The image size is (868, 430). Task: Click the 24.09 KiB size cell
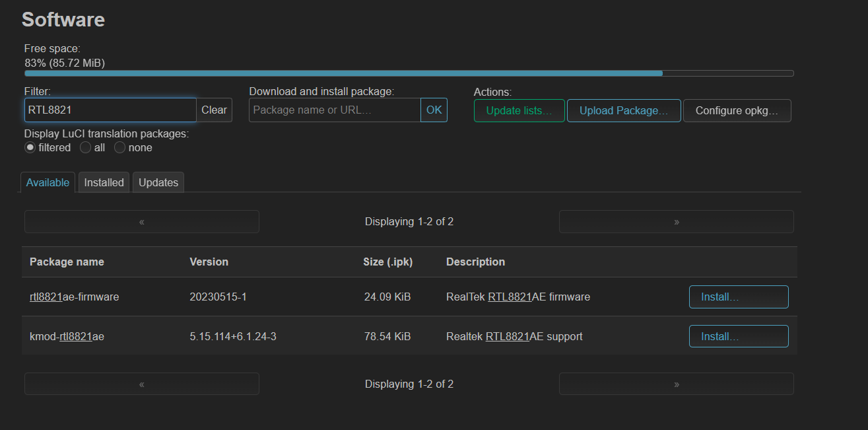(x=387, y=297)
